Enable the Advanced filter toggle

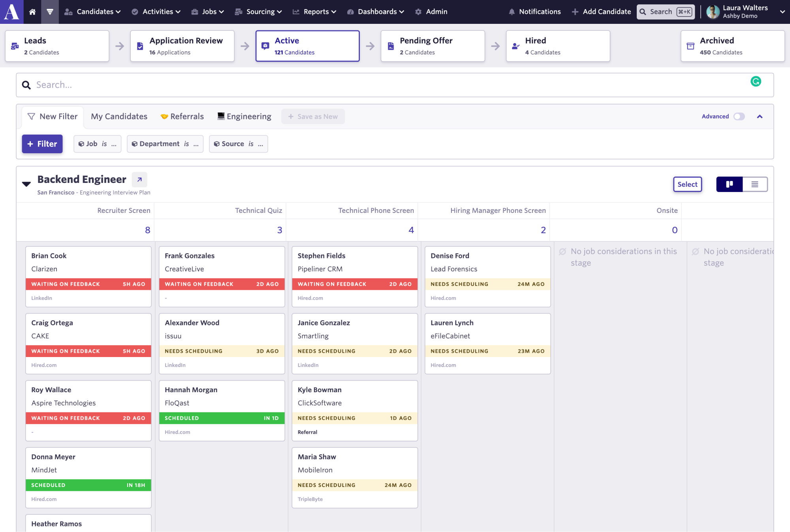click(739, 117)
